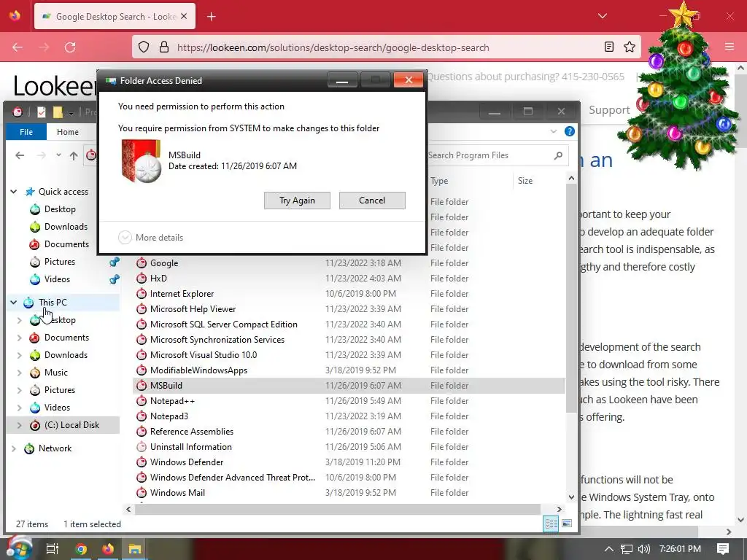This screenshot has width=747, height=560.
Task: Go back in File Explorer
Action: coord(20,155)
